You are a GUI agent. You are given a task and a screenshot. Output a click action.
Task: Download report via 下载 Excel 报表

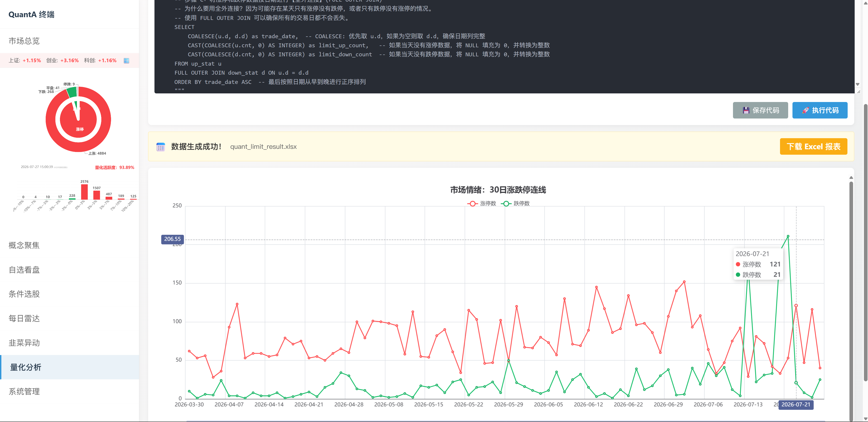pos(813,146)
